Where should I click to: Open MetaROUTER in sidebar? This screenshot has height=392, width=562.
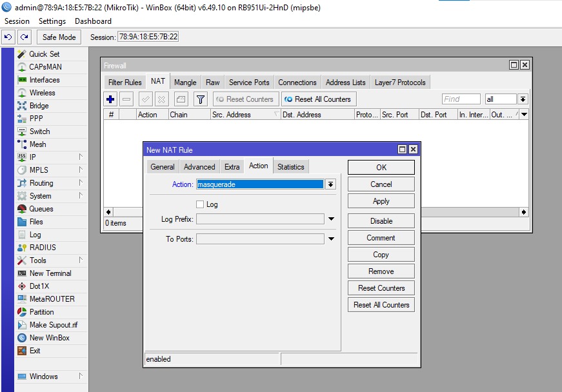tap(51, 299)
